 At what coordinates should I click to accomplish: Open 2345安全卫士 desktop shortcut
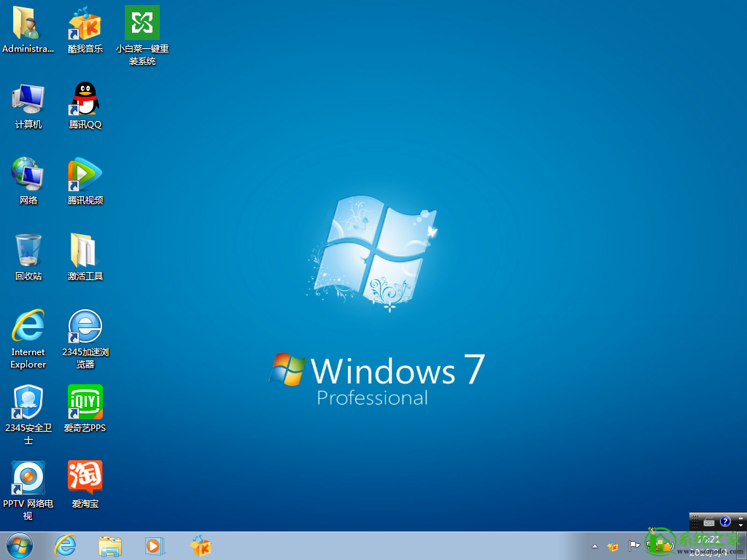coord(28,403)
